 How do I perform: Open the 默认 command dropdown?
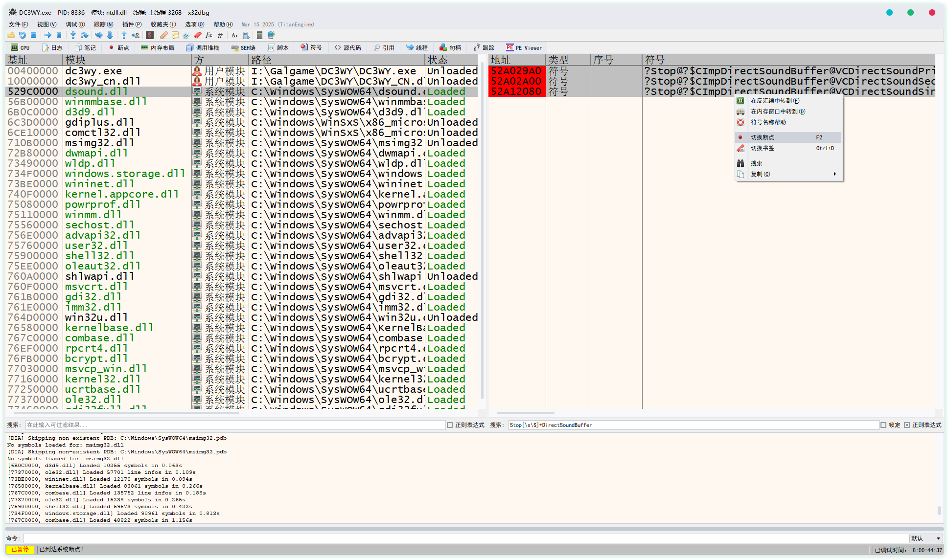pyautogui.click(x=926, y=538)
